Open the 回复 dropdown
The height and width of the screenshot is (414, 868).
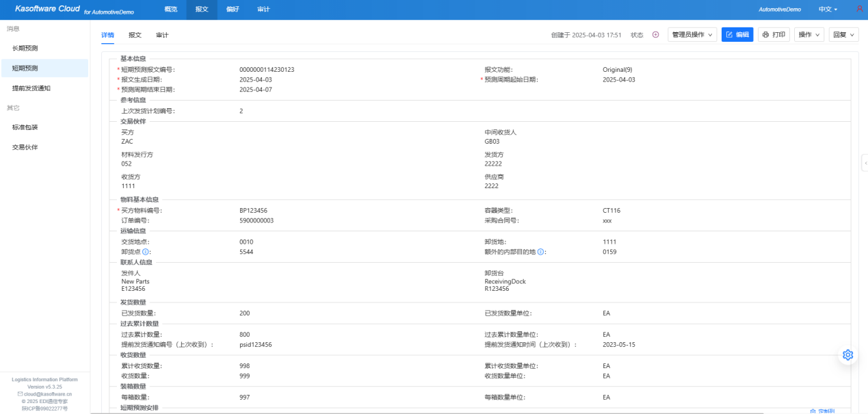point(843,35)
